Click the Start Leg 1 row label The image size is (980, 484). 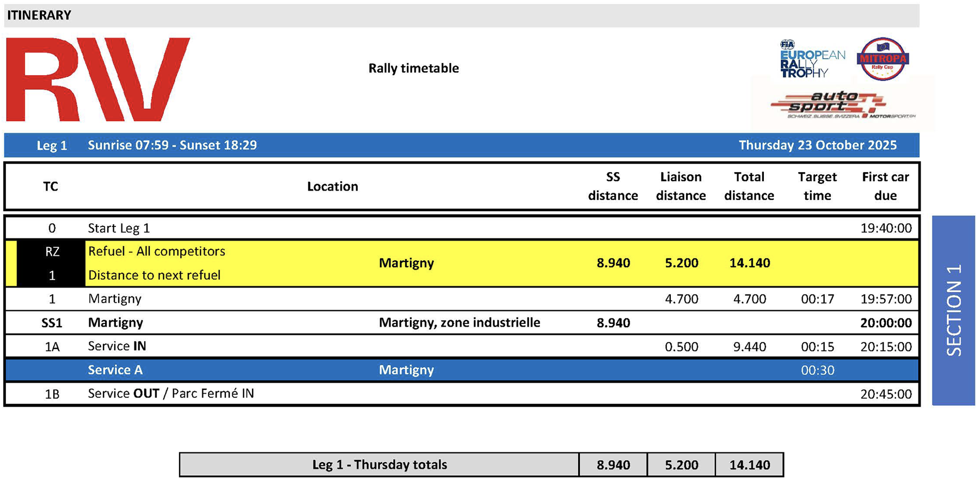[x=119, y=228]
